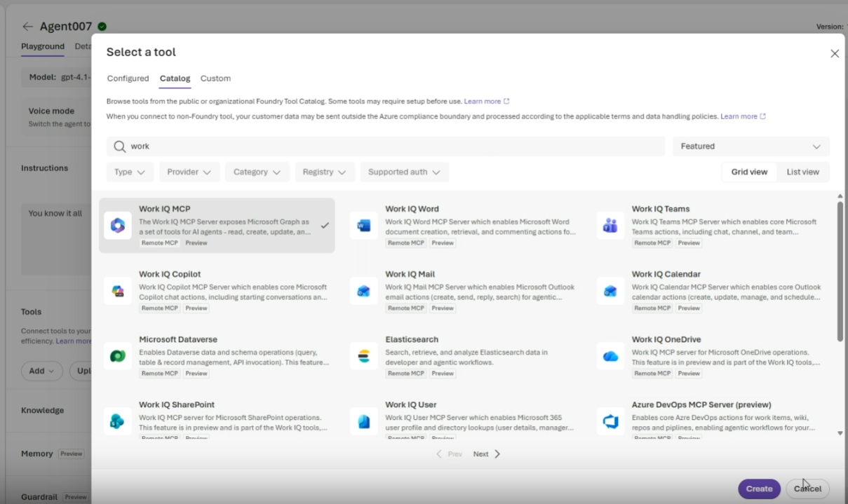
Task: Click the Create button
Action: (759, 489)
